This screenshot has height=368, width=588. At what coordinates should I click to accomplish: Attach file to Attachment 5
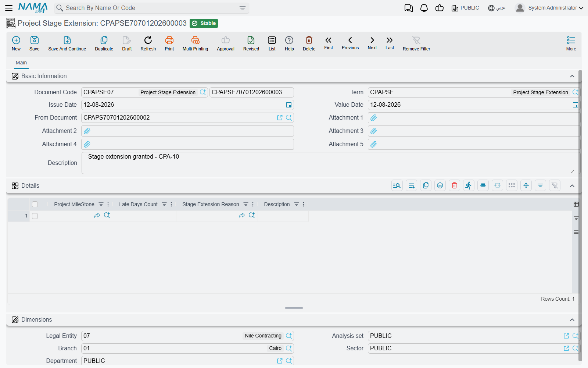tap(374, 144)
